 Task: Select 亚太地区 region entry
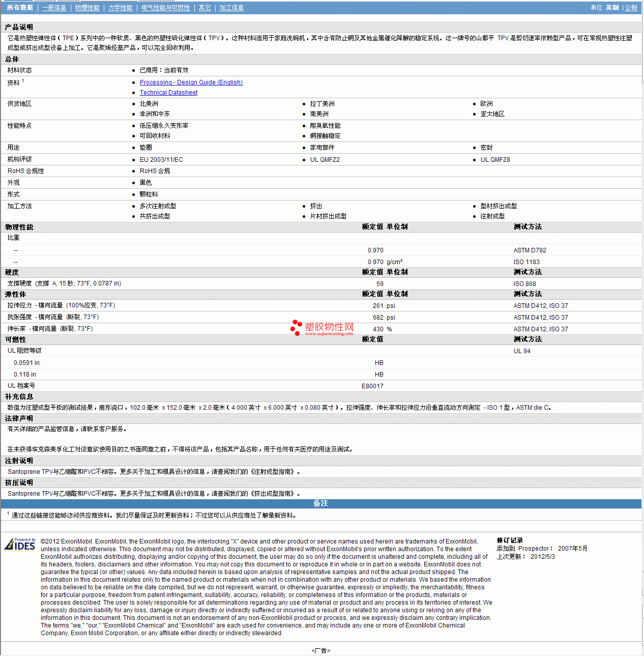pyautogui.click(x=492, y=114)
